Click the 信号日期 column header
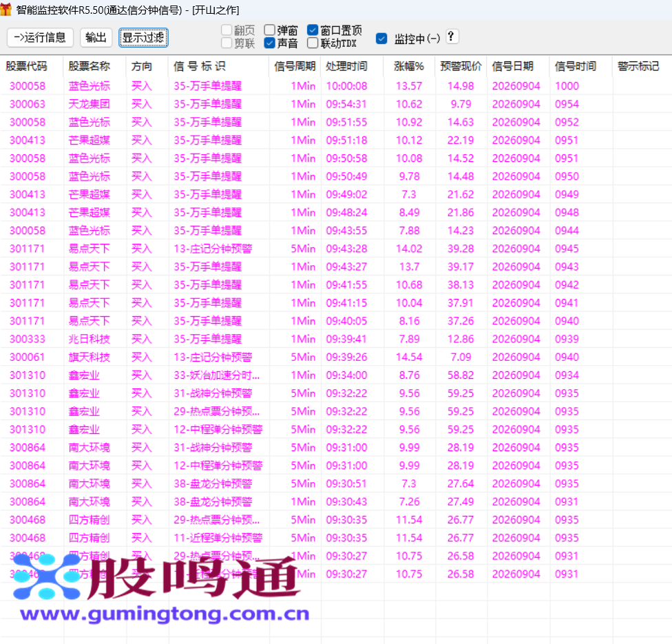 (512, 66)
